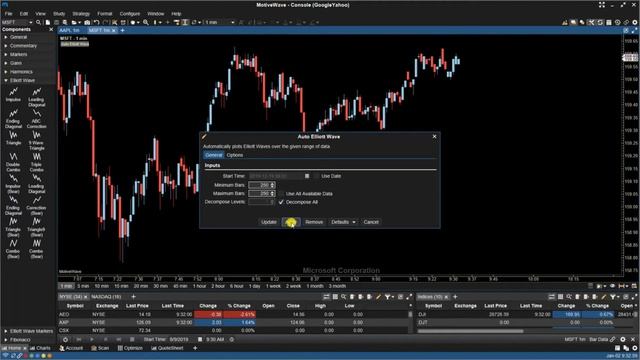Click the search icon in NYSE watchlist toolbar
Image resolution: width=640 pixels, height=360 pixels.
point(344,297)
